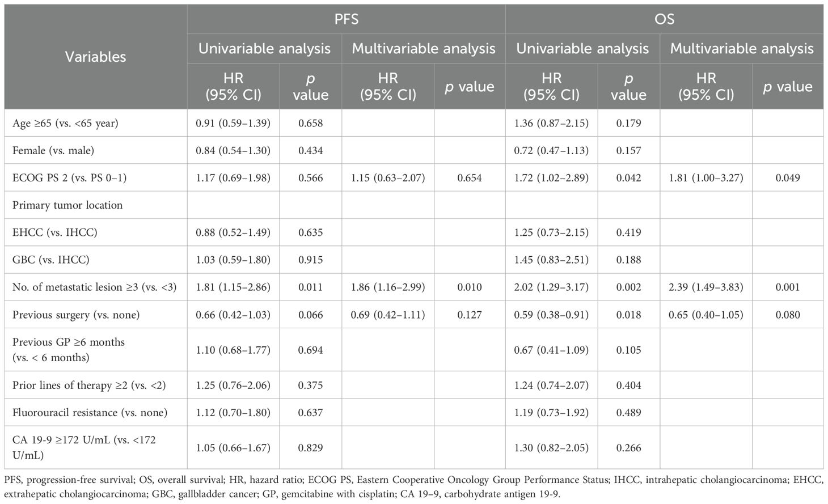Select the No. of metastatic lesion row label
This screenshot has height=504, width=828.
pos(94,287)
